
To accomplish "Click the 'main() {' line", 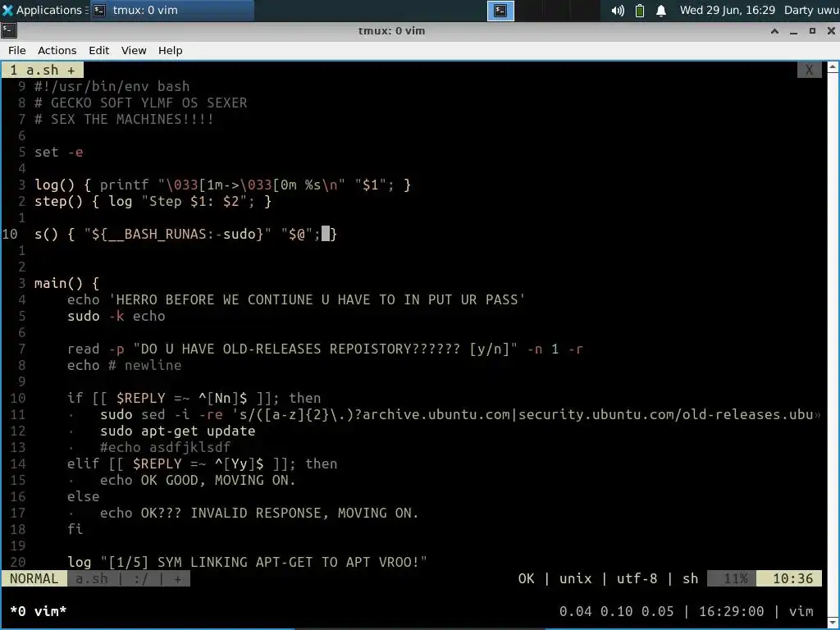I will pyautogui.click(x=67, y=283).
